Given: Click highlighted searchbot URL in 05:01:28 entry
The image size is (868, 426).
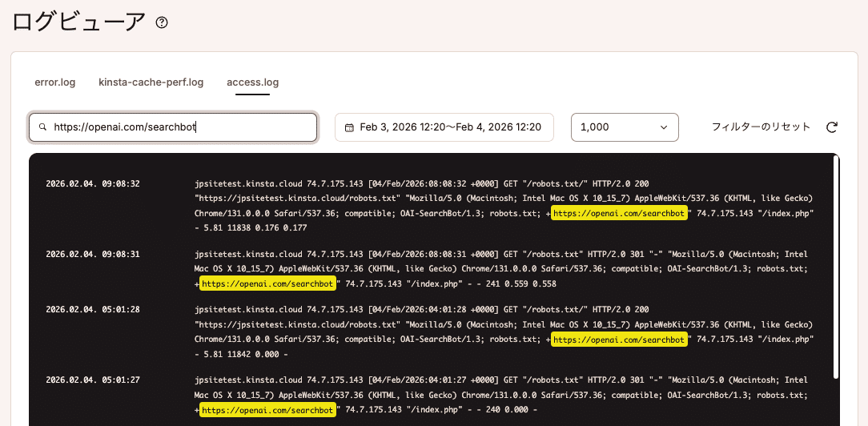Looking at the screenshot, I should (x=620, y=340).
